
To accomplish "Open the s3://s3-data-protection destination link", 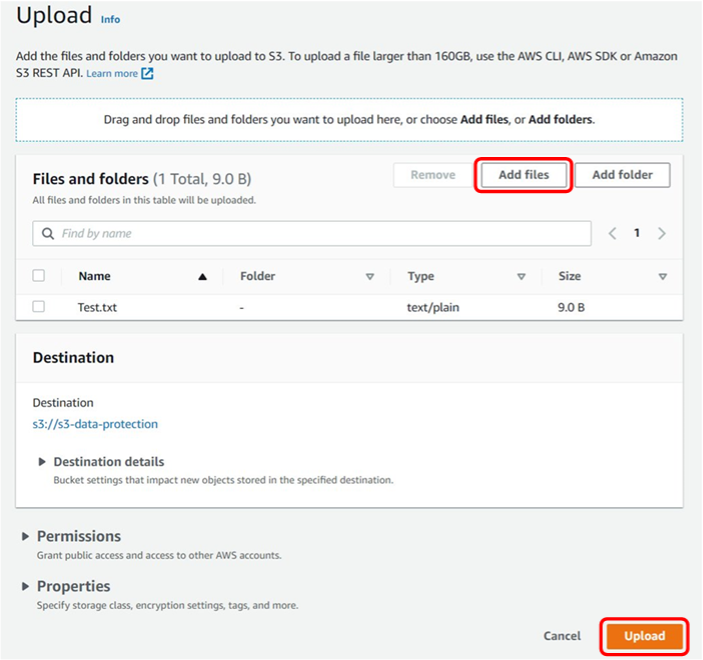I will coord(95,424).
